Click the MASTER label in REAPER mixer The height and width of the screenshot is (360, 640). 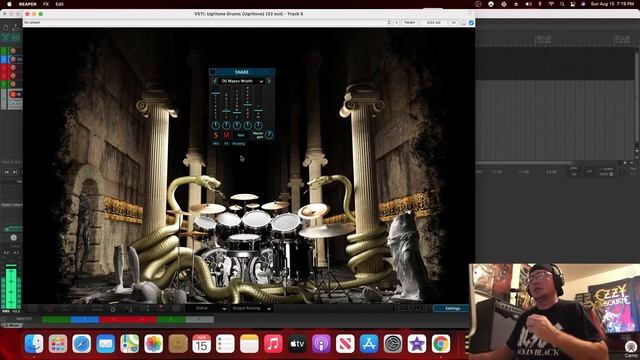coord(24,319)
